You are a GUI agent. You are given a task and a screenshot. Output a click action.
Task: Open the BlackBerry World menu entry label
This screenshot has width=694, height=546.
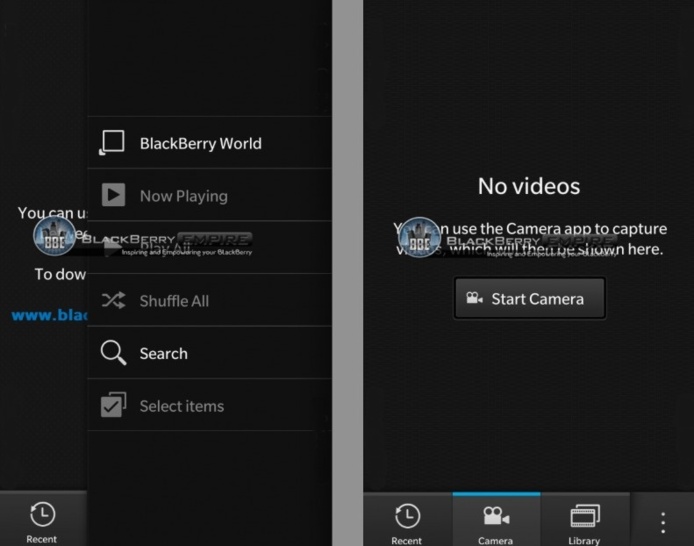(200, 143)
